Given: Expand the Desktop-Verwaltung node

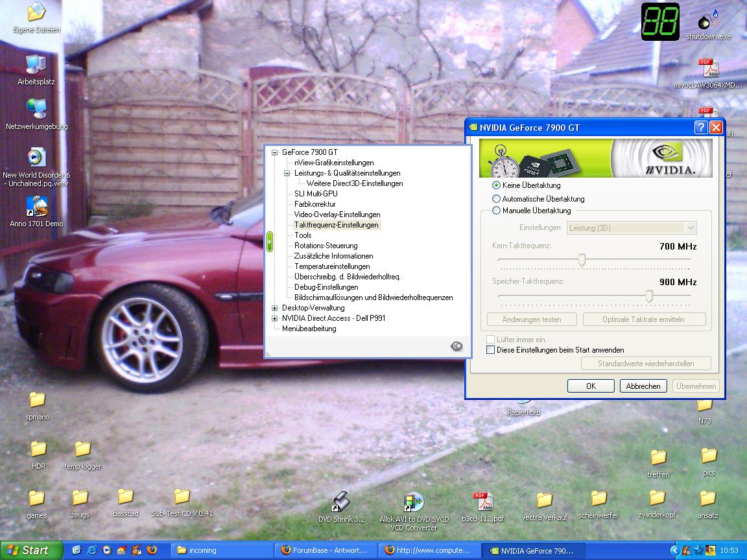Looking at the screenshot, I should (x=274, y=308).
